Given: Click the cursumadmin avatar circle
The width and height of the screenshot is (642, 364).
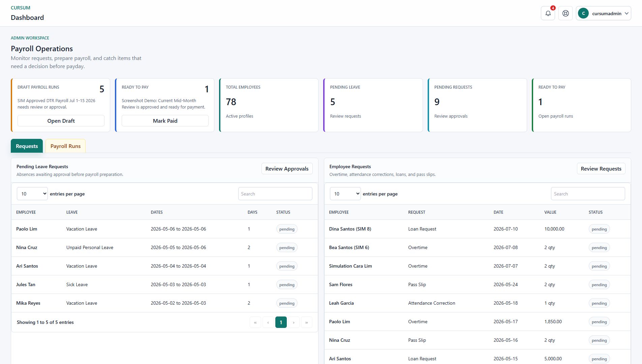Looking at the screenshot, I should click(583, 13).
